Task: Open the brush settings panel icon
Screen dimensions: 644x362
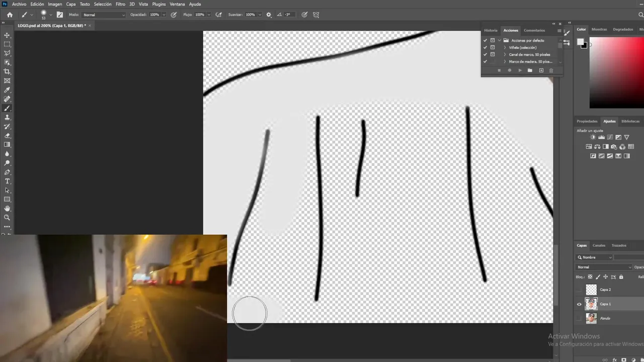Action: coord(60,15)
